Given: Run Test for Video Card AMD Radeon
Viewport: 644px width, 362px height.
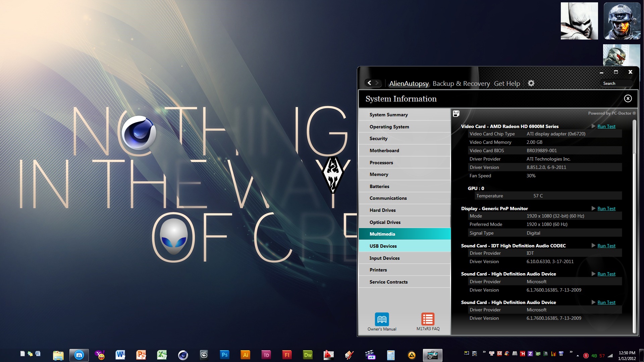Looking at the screenshot, I should click(x=606, y=126).
